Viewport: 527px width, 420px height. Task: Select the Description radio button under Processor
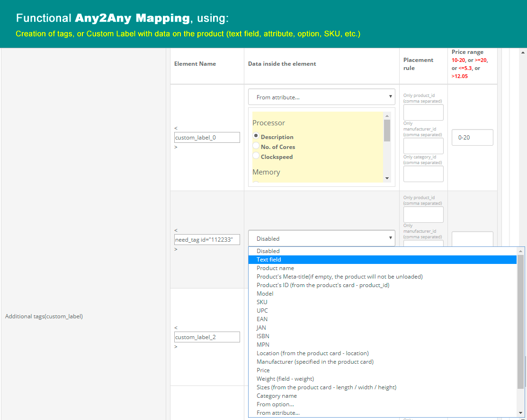(256, 136)
